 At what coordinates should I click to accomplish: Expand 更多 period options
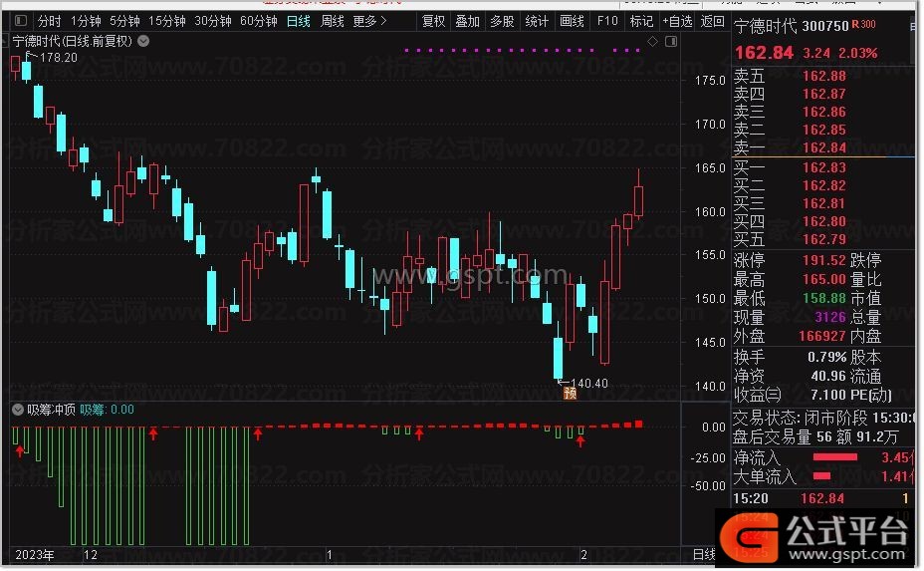point(370,21)
